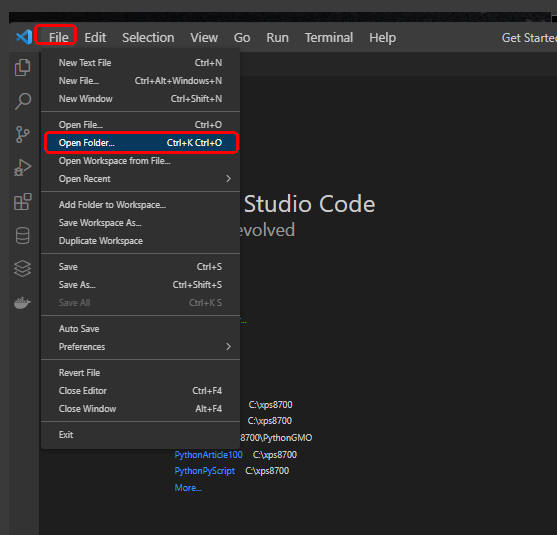The image size is (557, 535).
Task: Choose Close Editor
Action: pos(140,391)
